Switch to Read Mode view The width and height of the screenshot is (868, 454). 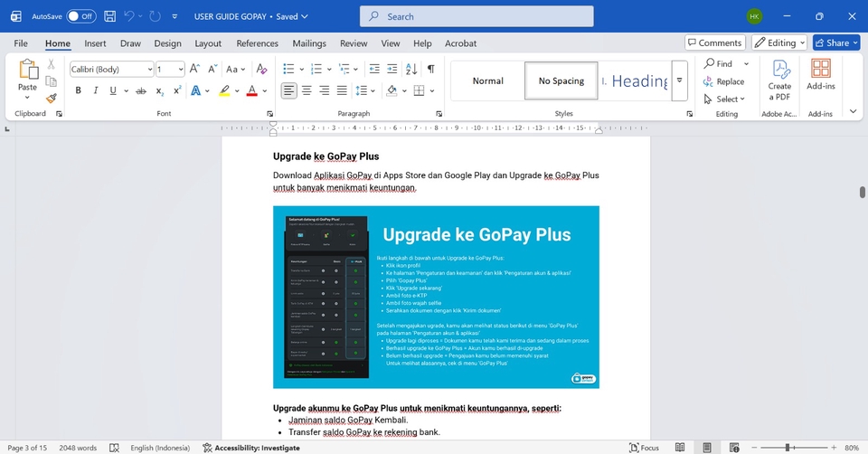(x=678, y=448)
